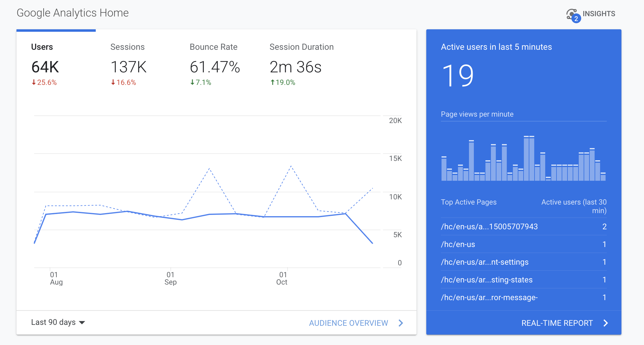Viewport: 644px width, 345px height.
Task: Open the Last 90 days dropdown
Action: coord(53,322)
